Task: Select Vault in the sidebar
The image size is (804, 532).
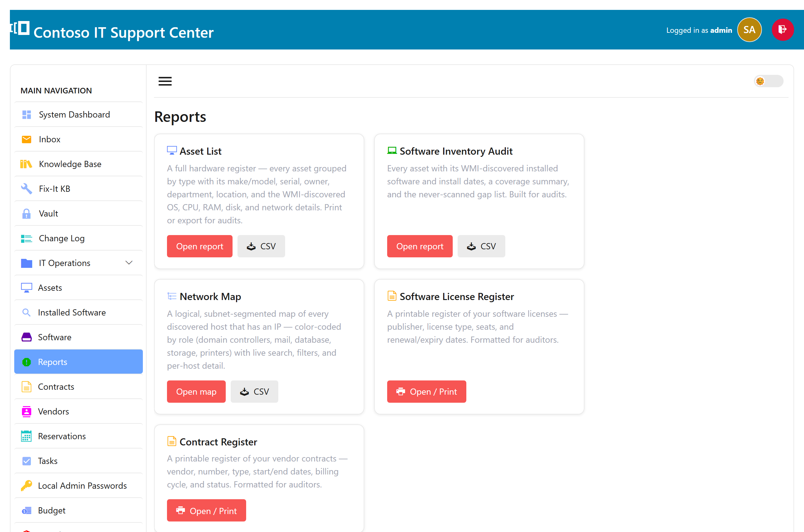Action: [x=78, y=213]
